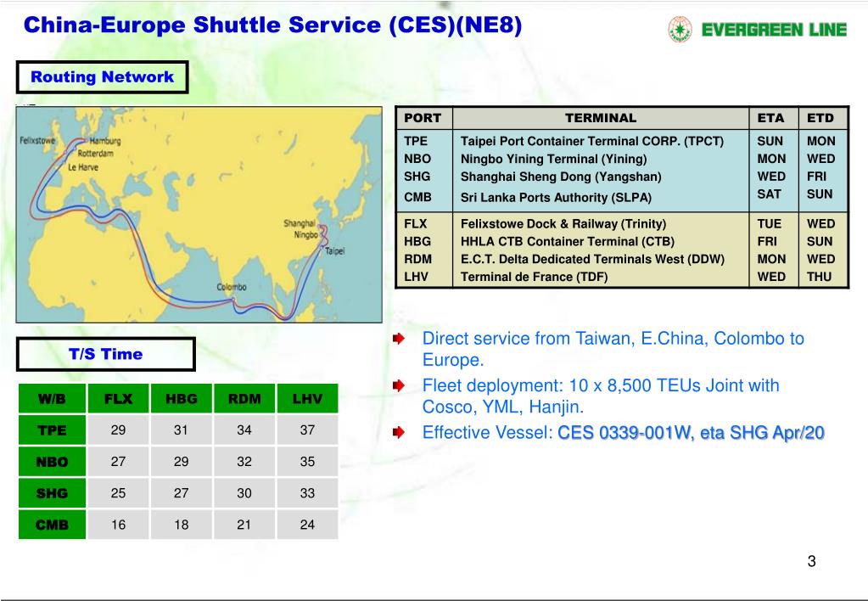The width and height of the screenshot is (868, 601).
Task: Click the green "SHG" row header in T/S table
Action: [52, 493]
